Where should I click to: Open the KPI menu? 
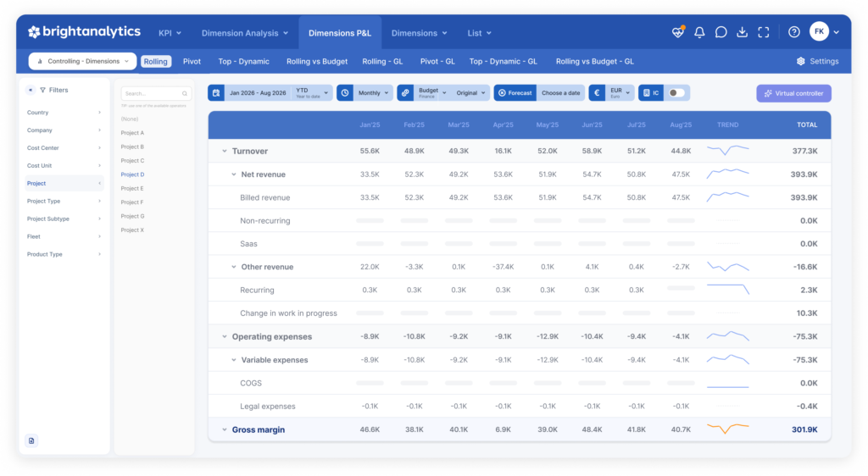point(170,33)
